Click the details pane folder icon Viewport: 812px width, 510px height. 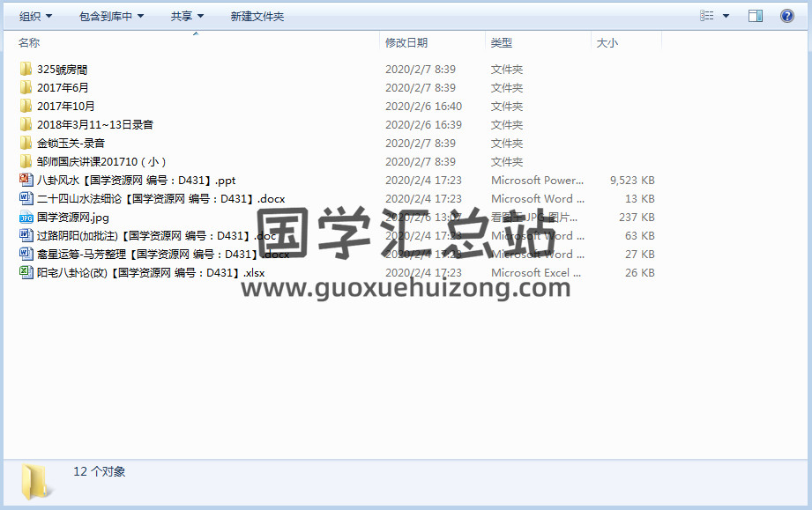point(36,482)
